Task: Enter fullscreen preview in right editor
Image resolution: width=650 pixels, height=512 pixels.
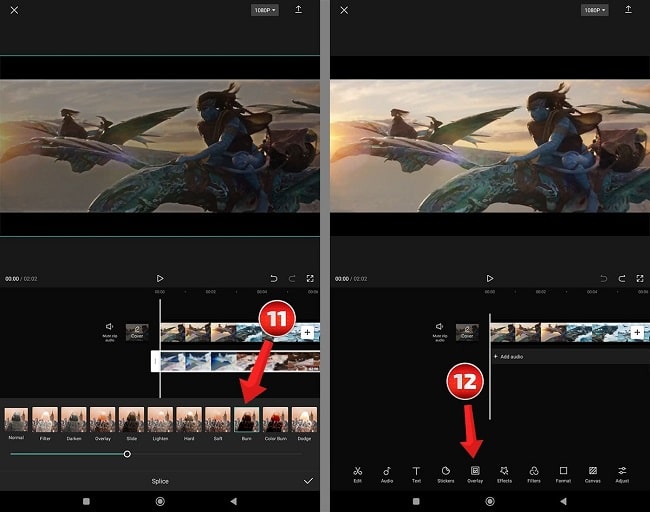Action: click(x=640, y=279)
